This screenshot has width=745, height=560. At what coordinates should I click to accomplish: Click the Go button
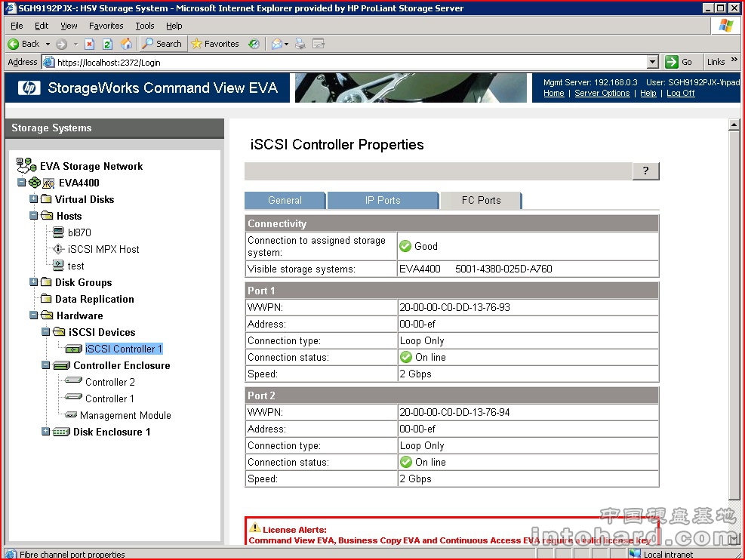(x=679, y=62)
